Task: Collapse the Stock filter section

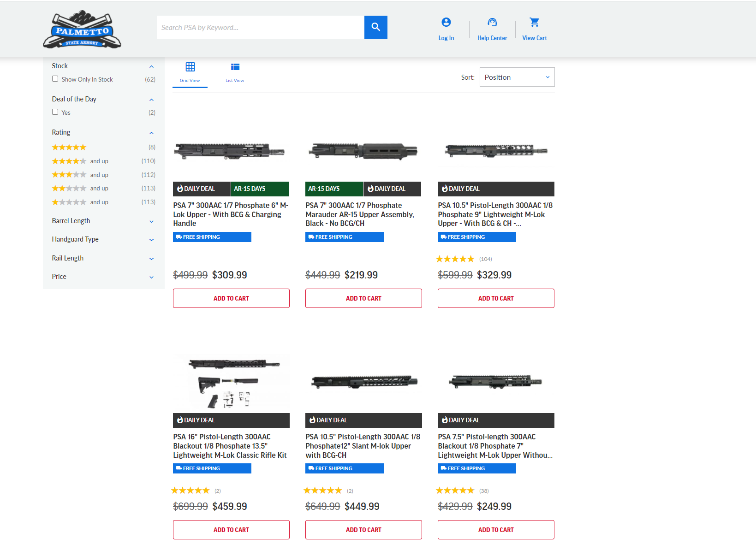Action: pyautogui.click(x=151, y=67)
